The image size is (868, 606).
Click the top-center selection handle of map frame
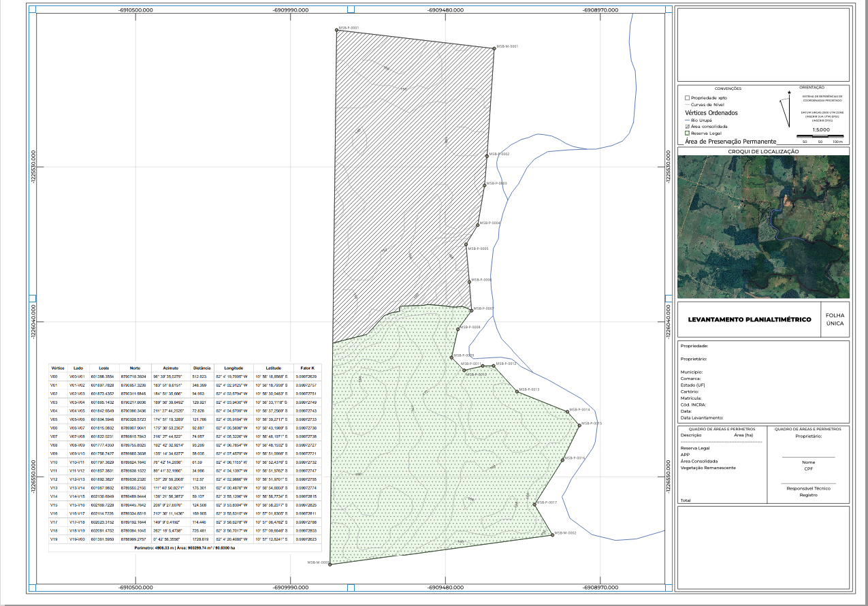tap(351, 10)
